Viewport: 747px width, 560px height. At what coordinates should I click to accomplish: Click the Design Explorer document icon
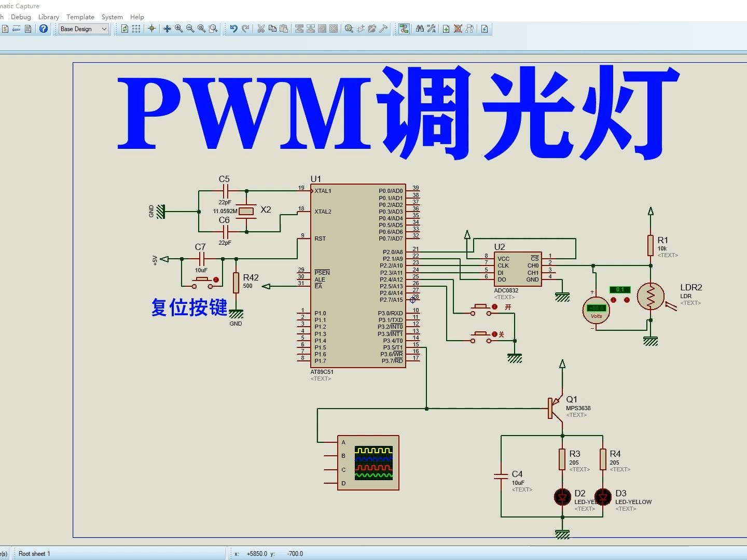pyautogui.click(x=28, y=29)
